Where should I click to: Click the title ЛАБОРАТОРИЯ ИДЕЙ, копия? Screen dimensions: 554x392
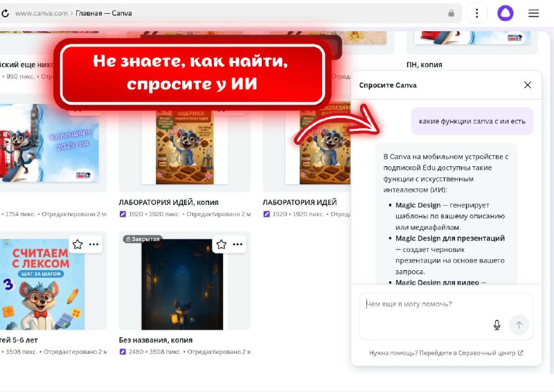coord(168,202)
